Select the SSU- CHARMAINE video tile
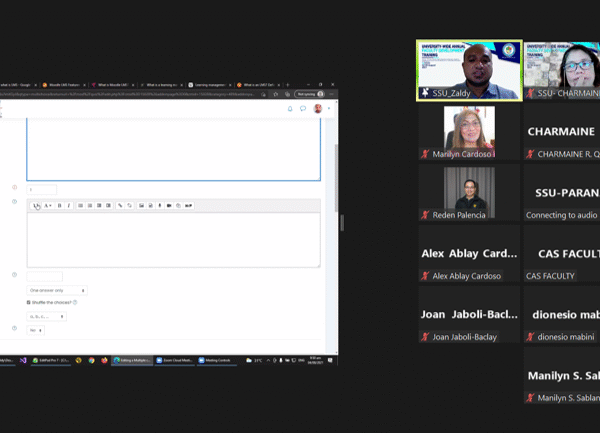The image size is (600, 433). [x=562, y=70]
